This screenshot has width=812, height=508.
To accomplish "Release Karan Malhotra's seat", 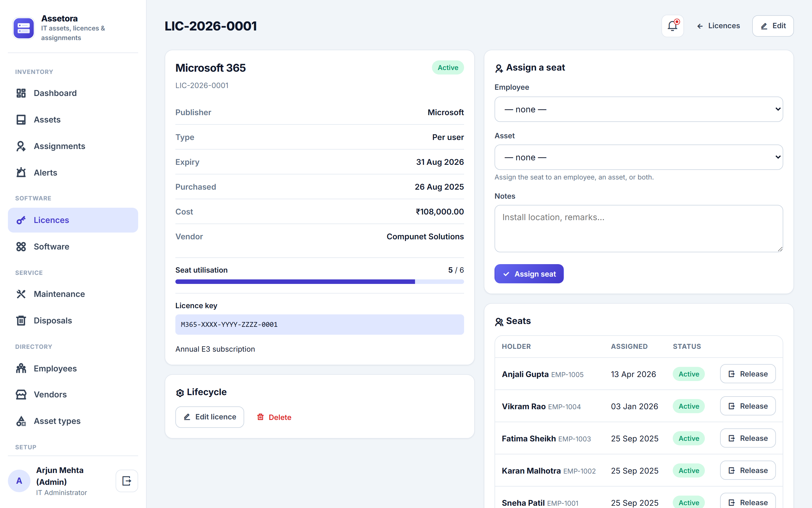I will tap(748, 470).
